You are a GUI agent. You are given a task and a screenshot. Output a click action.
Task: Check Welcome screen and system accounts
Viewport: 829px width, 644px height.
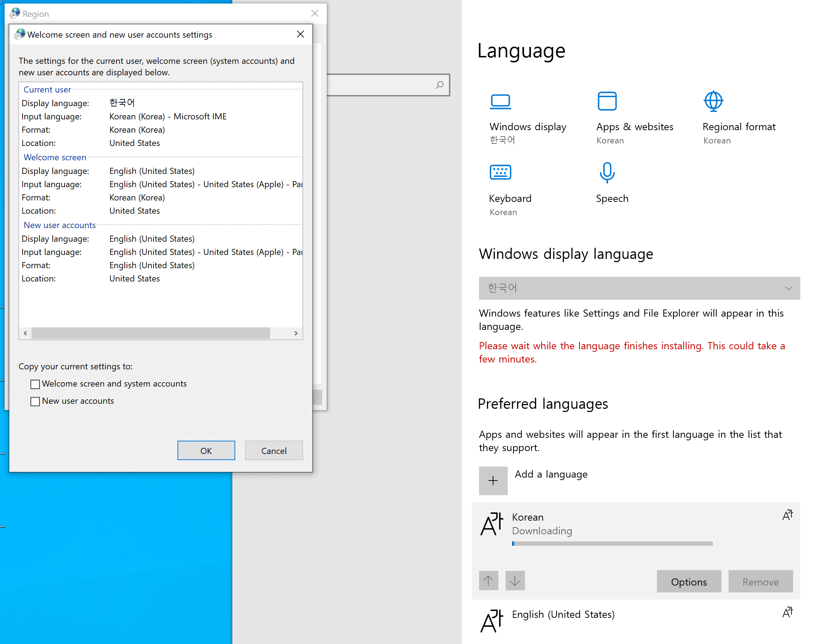[x=35, y=384]
